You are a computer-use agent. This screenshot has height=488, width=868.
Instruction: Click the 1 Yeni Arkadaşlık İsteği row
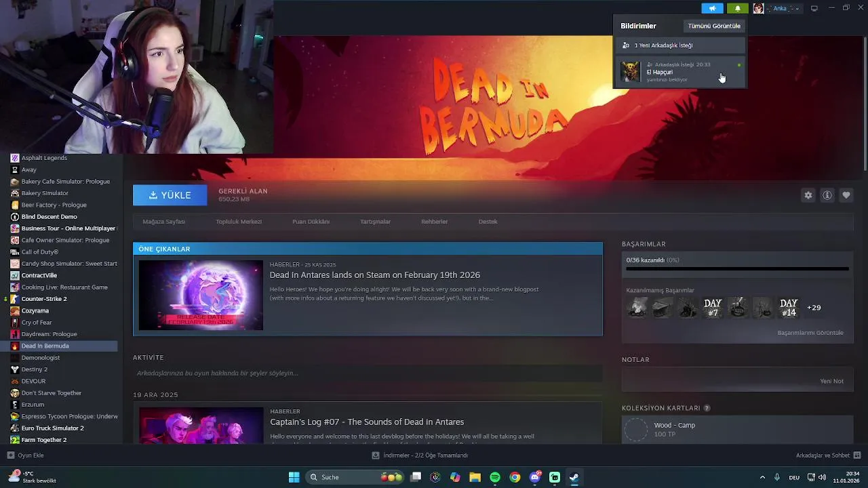click(680, 45)
